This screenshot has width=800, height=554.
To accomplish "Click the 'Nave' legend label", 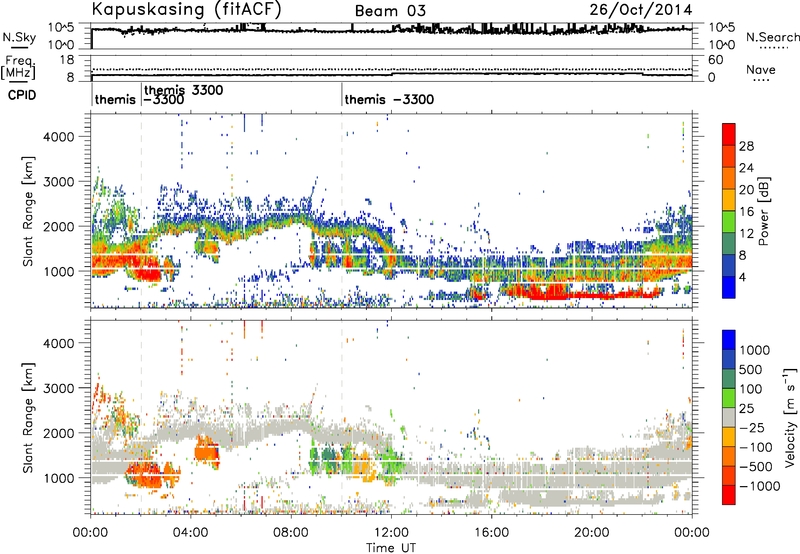I will pyautogui.click(x=761, y=69).
